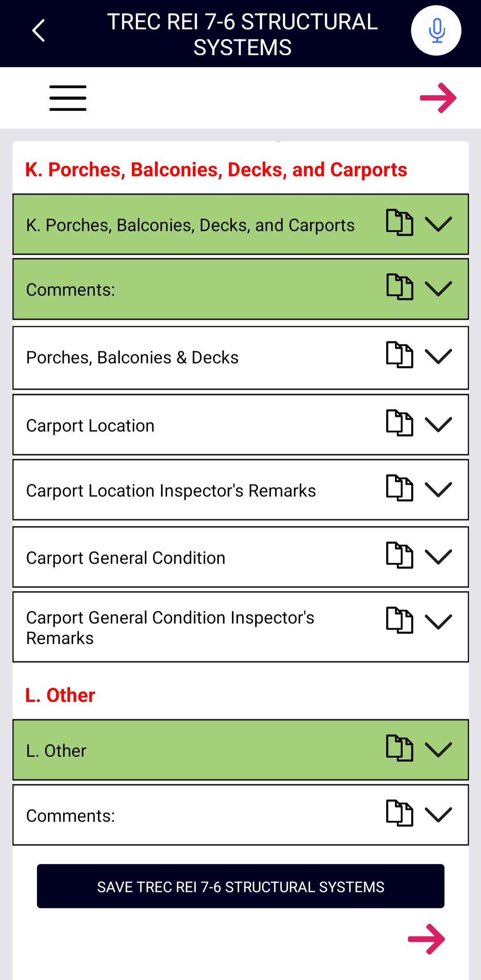Select the Carport Location Inspector's Remarks field

pyautogui.click(x=171, y=490)
